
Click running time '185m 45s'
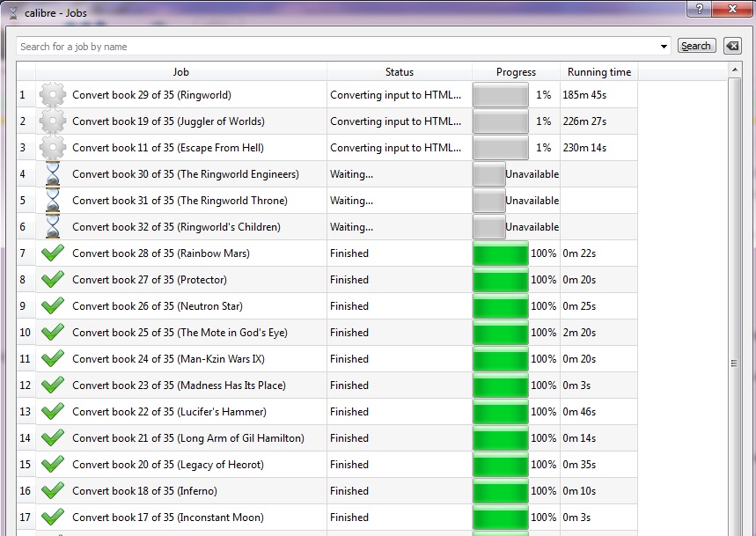[584, 95]
